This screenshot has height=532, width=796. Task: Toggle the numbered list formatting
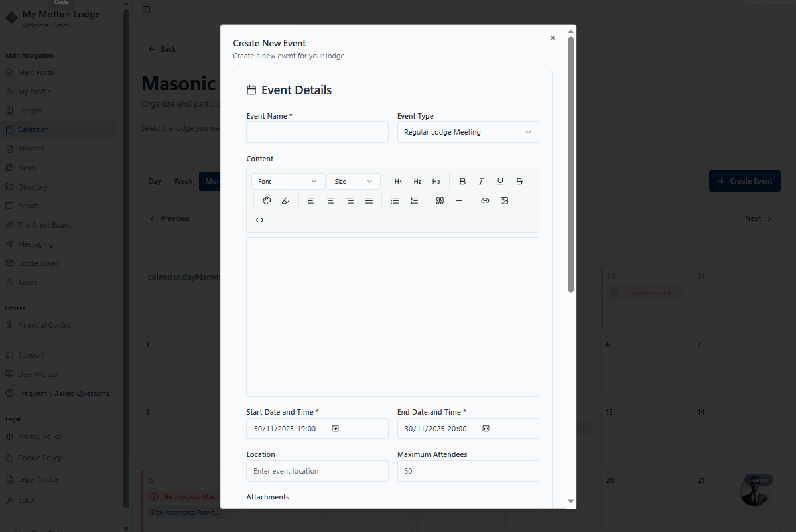pyautogui.click(x=415, y=200)
